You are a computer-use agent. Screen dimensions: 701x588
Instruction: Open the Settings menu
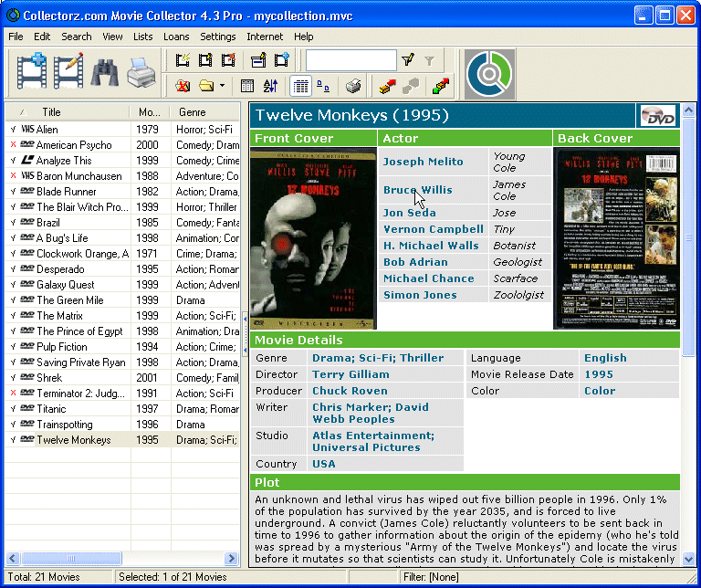(218, 37)
